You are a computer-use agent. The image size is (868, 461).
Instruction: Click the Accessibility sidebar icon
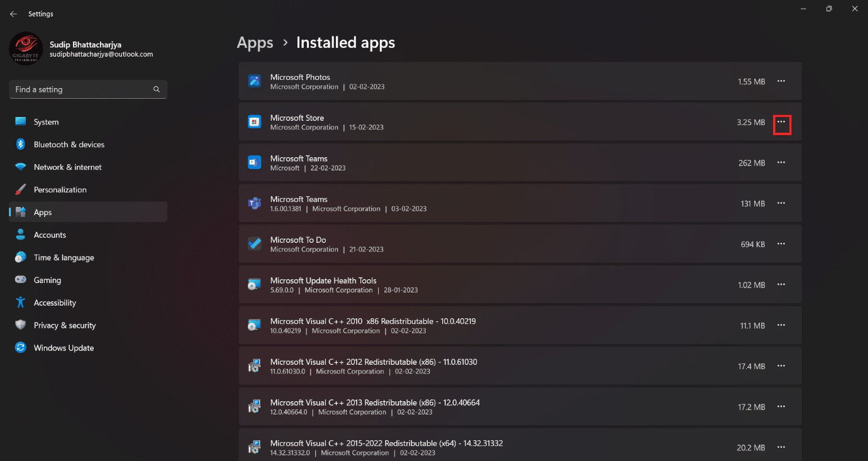[x=21, y=303]
